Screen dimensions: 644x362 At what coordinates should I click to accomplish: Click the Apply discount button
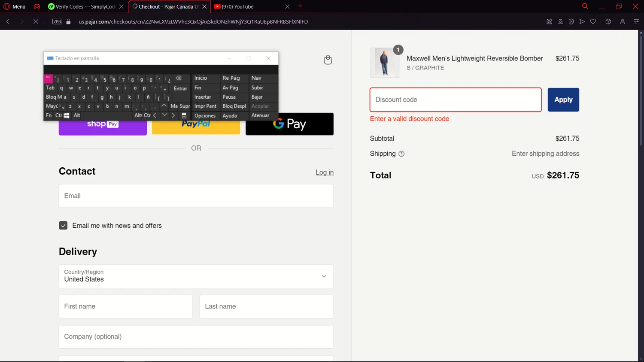[x=563, y=100]
